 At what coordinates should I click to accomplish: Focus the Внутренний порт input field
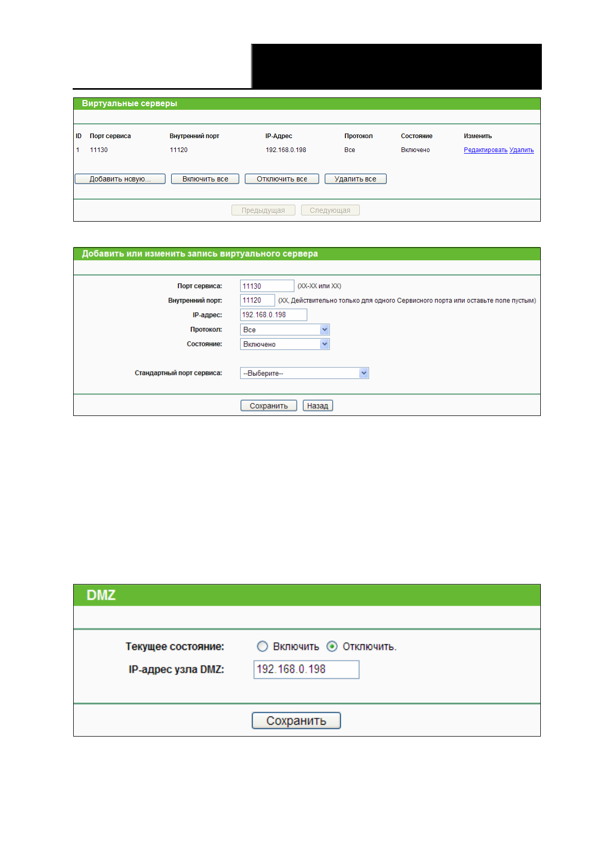click(257, 301)
